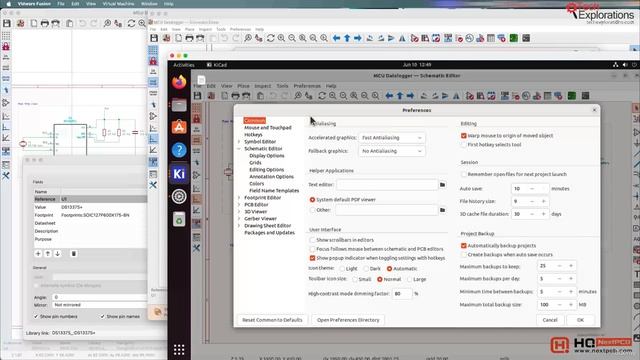
Task: Open Firefox from the Ubuntu dock
Action: [179, 82]
